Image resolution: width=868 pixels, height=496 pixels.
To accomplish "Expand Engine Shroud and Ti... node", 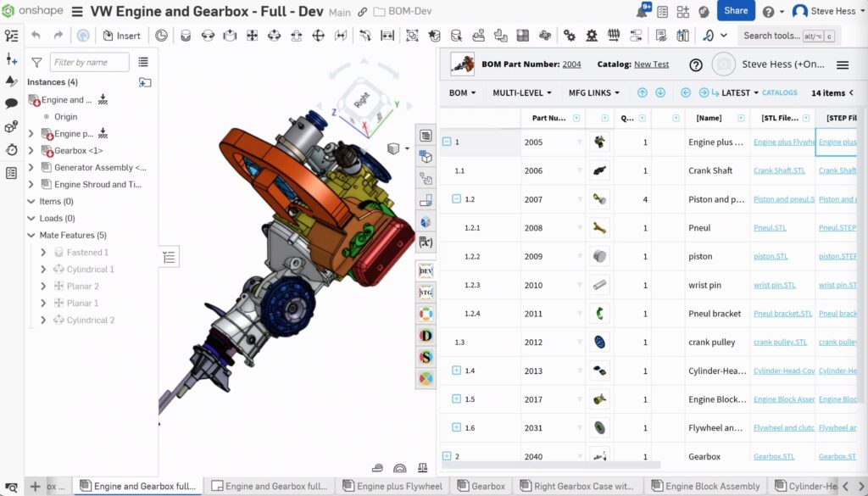I will (31, 184).
